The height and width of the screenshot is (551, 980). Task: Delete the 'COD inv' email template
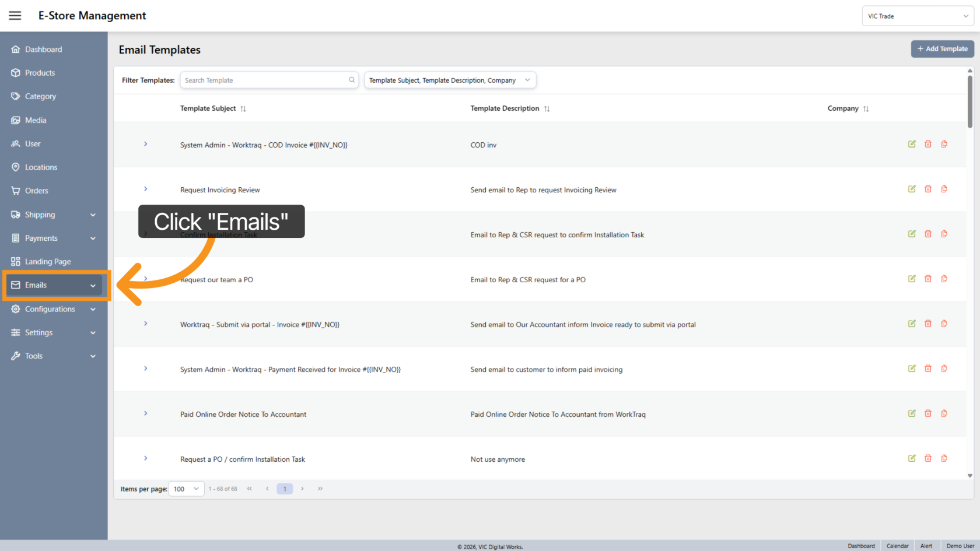tap(928, 144)
